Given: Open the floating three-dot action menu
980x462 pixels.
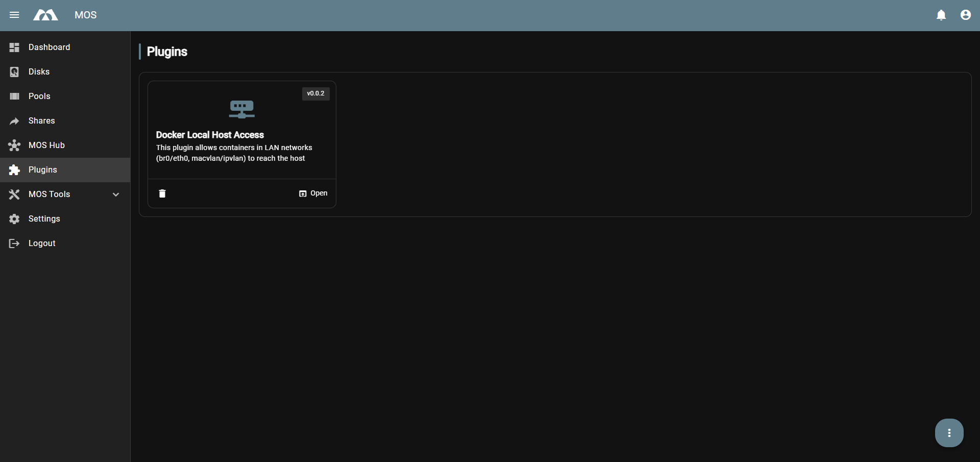Looking at the screenshot, I should coord(949,432).
